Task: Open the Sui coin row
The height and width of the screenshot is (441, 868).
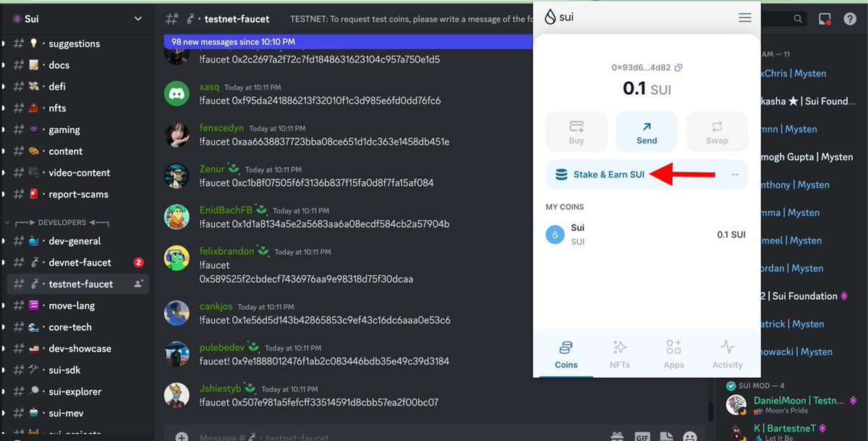Action: tap(647, 235)
